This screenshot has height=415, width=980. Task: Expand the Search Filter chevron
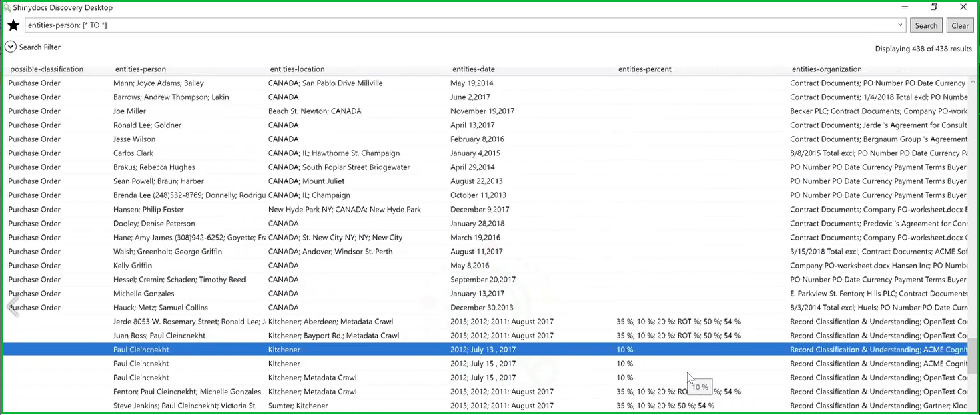[x=10, y=47]
